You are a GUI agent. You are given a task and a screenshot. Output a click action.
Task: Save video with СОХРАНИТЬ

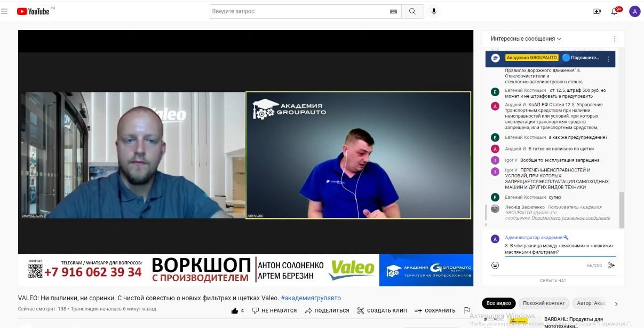point(435,310)
